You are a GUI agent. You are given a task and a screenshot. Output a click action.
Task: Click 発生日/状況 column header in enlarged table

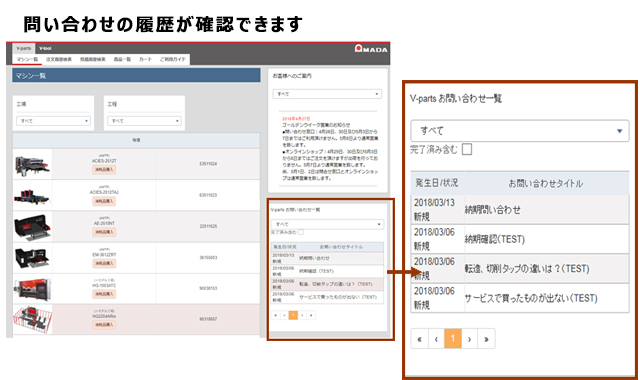pyautogui.click(x=437, y=183)
